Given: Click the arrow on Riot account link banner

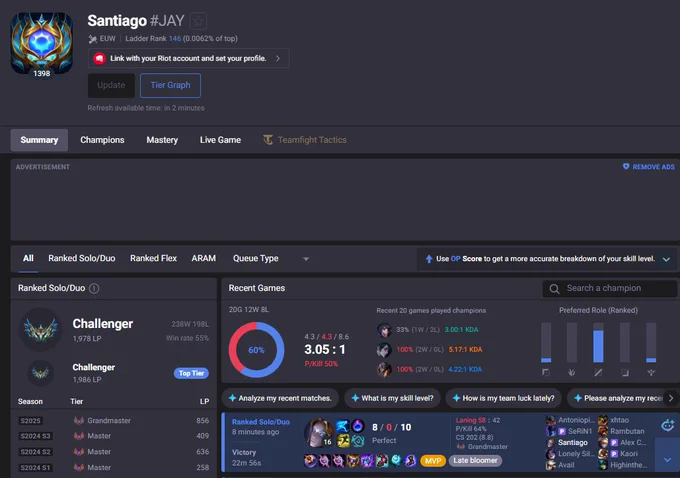Looking at the screenshot, I should click(278, 58).
